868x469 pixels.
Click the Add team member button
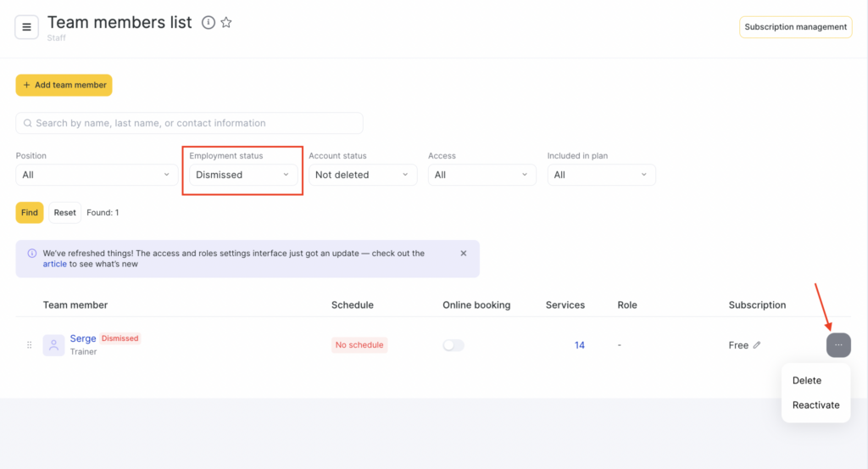click(64, 85)
